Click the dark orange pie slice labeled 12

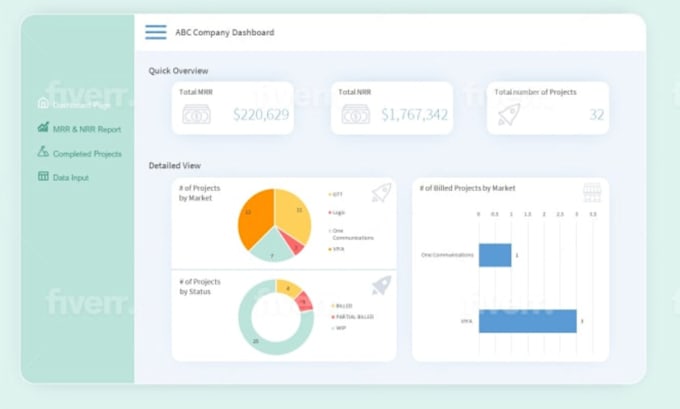[255, 216]
